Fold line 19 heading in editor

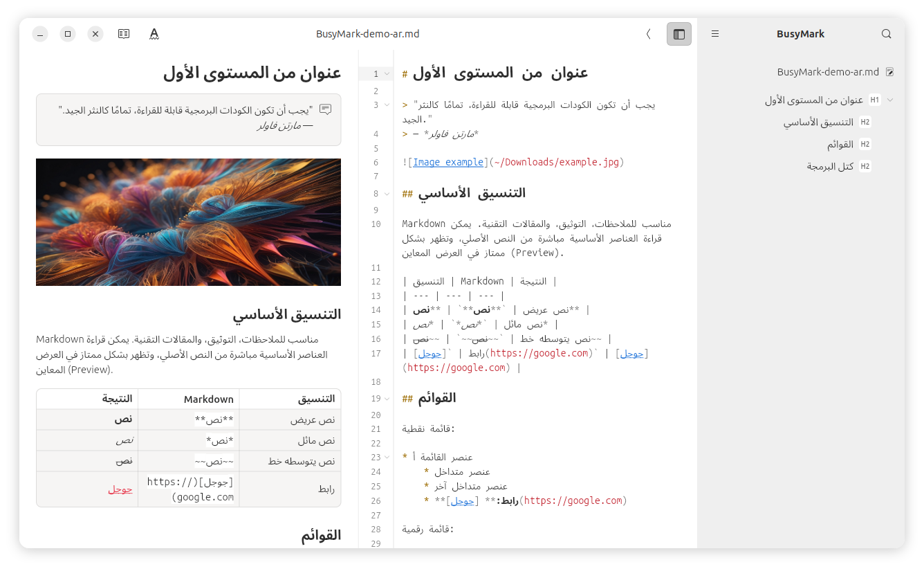tap(387, 399)
